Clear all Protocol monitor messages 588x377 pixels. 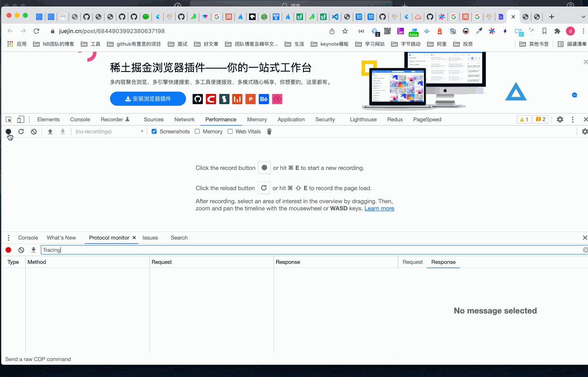pos(21,250)
